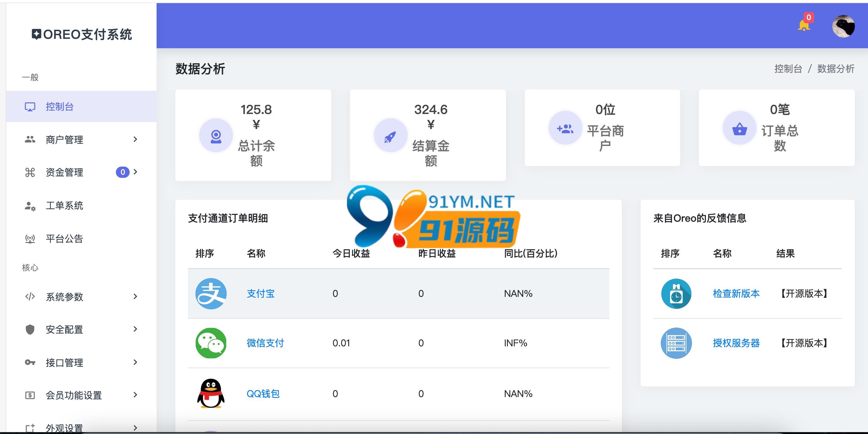Open the 工单系统 menu item
The width and height of the screenshot is (868, 434).
click(81, 205)
